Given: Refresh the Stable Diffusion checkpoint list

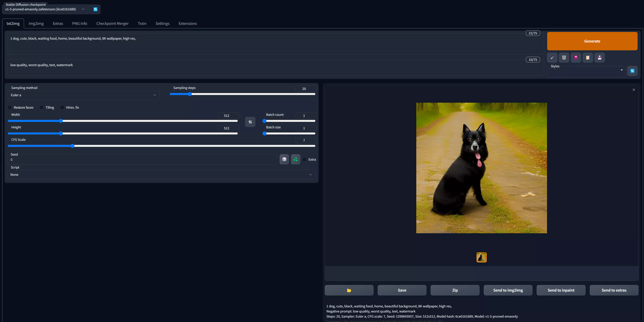Looking at the screenshot, I should [95, 9].
